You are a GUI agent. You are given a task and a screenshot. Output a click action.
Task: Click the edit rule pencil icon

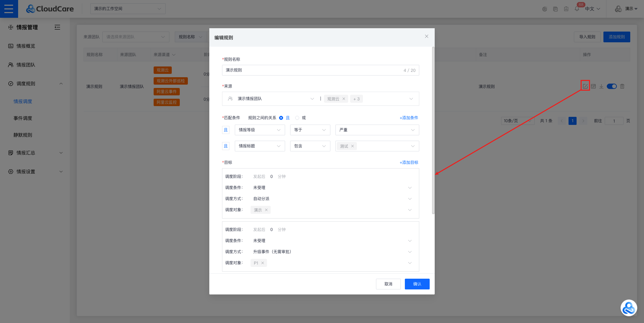pos(585,86)
